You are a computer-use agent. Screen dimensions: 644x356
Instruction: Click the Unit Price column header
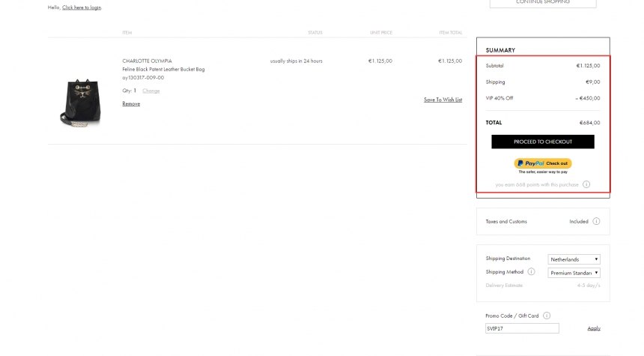click(380, 32)
